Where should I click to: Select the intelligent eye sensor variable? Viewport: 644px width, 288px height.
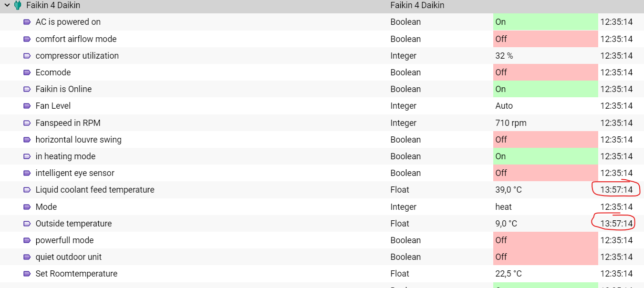click(x=75, y=173)
